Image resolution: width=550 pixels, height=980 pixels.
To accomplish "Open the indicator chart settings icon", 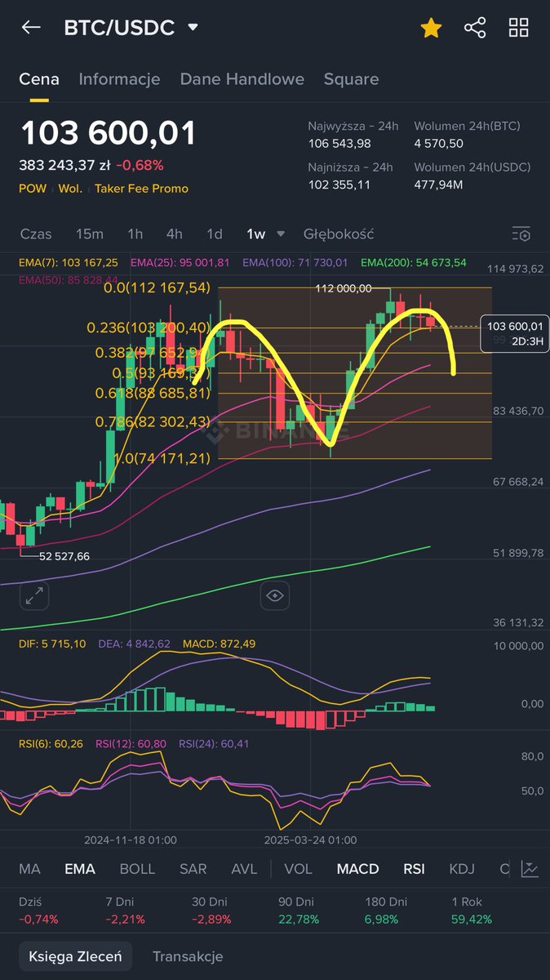I will click(530, 869).
